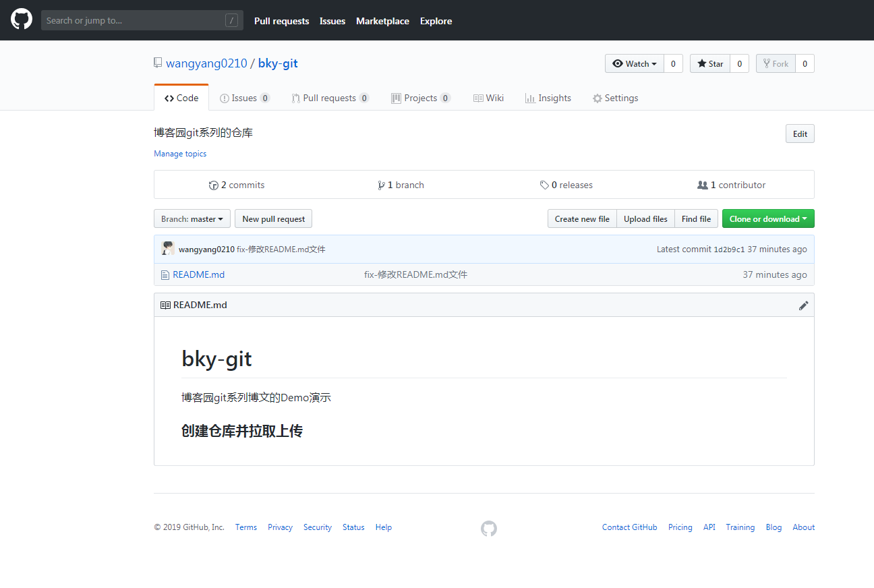
Task: Go to GitHub home via the octocat logo
Action: pyautogui.click(x=22, y=20)
